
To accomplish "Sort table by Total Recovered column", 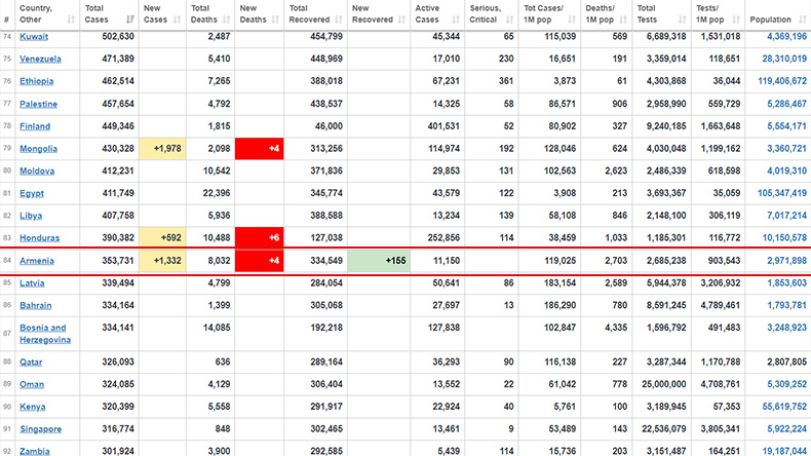I will [x=316, y=14].
